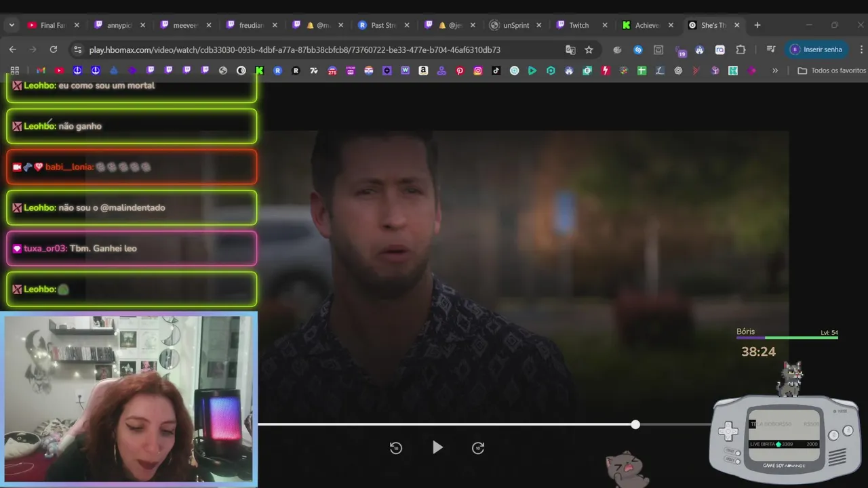This screenshot has width=868, height=488.
Task: Click chat message 'não sou o @malindentado'
Action: point(112,207)
